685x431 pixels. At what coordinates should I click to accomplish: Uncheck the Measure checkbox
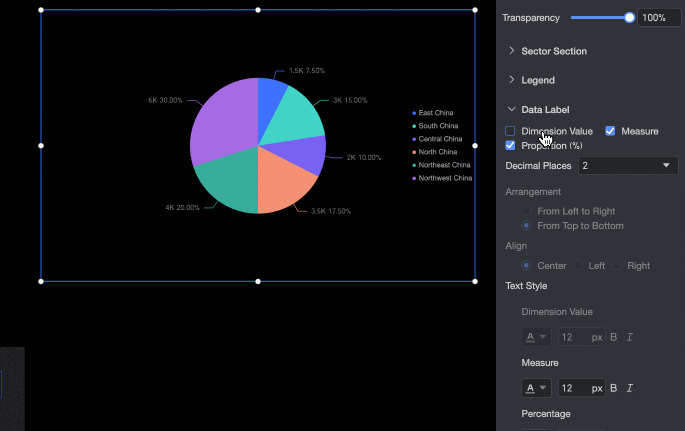coord(610,131)
